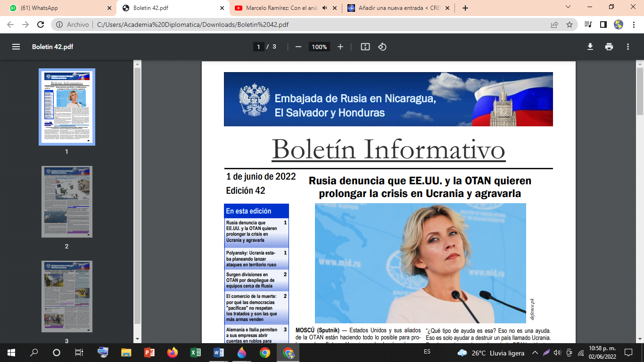Click 'En esta edición' header
Screen dimensions: 644x362
(256, 211)
